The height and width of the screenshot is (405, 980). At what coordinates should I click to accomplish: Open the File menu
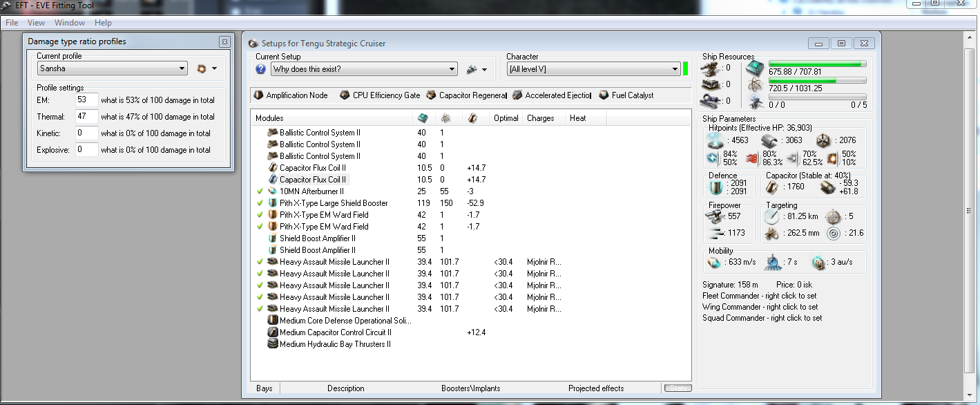12,23
